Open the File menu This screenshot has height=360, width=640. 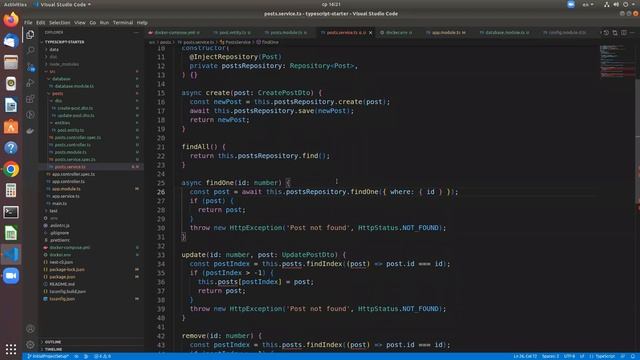[x=28, y=23]
